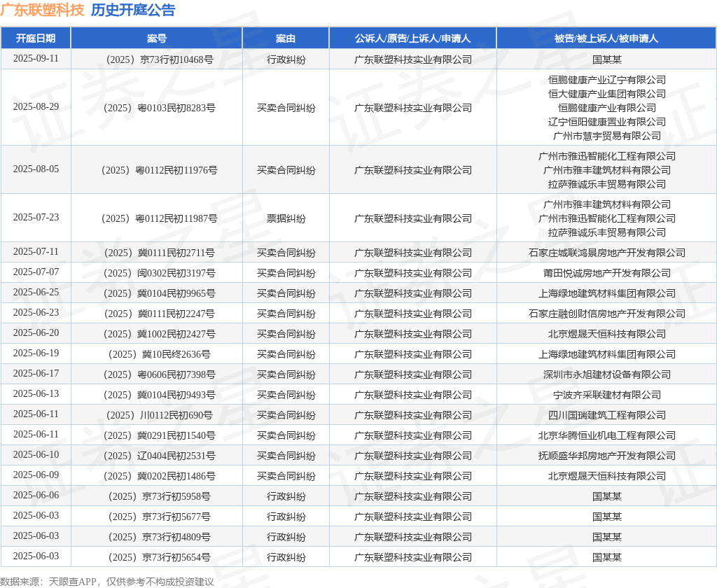This screenshot has height=588, width=717.
Task: Click the date 2025-08-05
Action: [x=36, y=169]
